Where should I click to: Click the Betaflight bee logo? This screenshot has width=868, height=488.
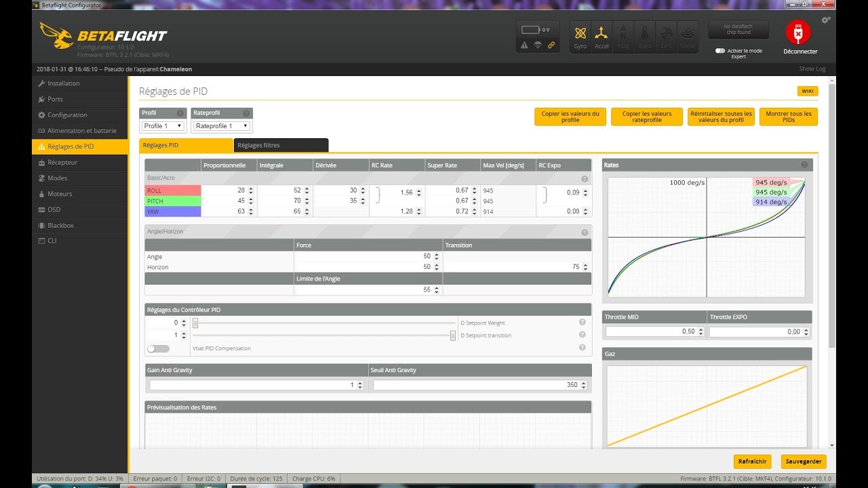coord(57,35)
